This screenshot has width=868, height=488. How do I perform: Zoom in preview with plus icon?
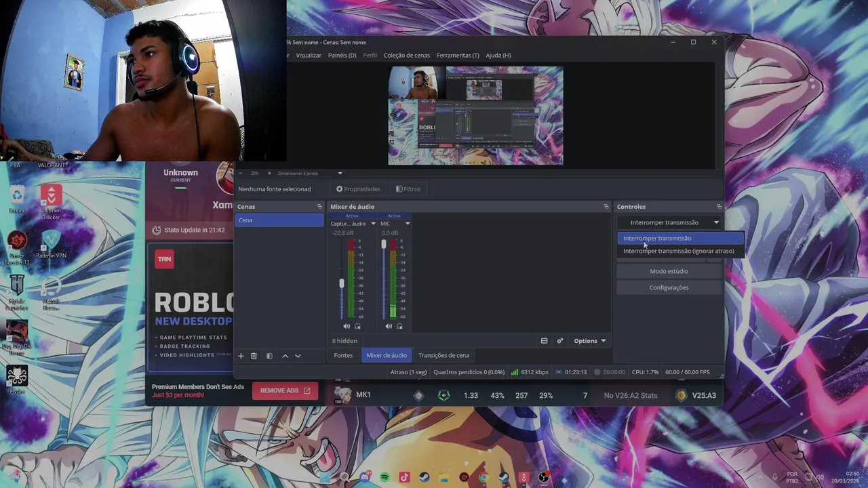[x=269, y=174]
